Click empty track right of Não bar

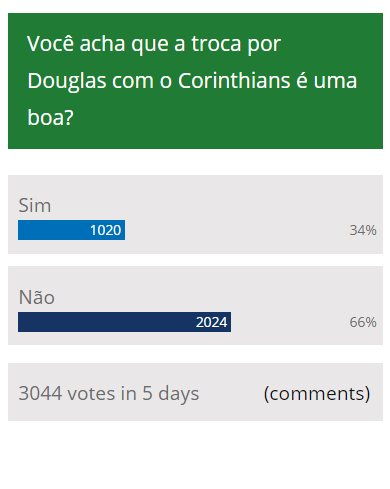coord(289,322)
